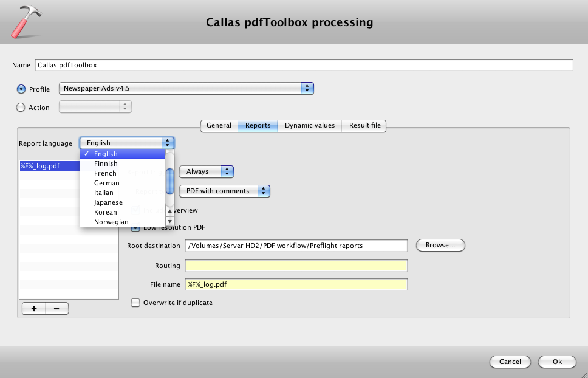Switch to the General tab
The height and width of the screenshot is (378, 588).
pos(219,126)
